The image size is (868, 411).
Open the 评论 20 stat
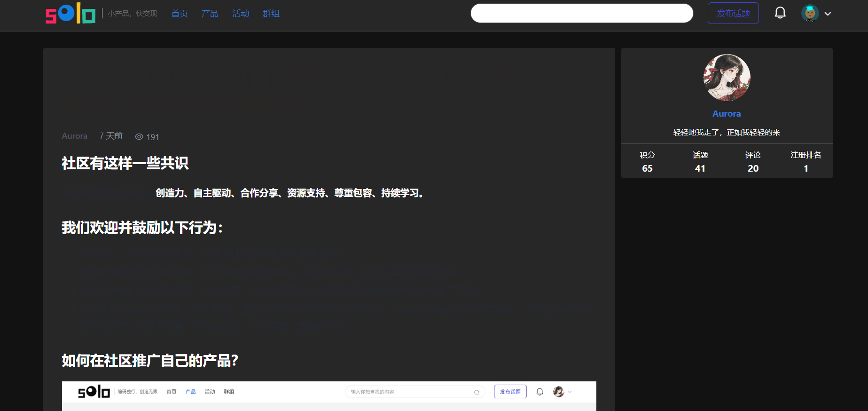coord(753,162)
